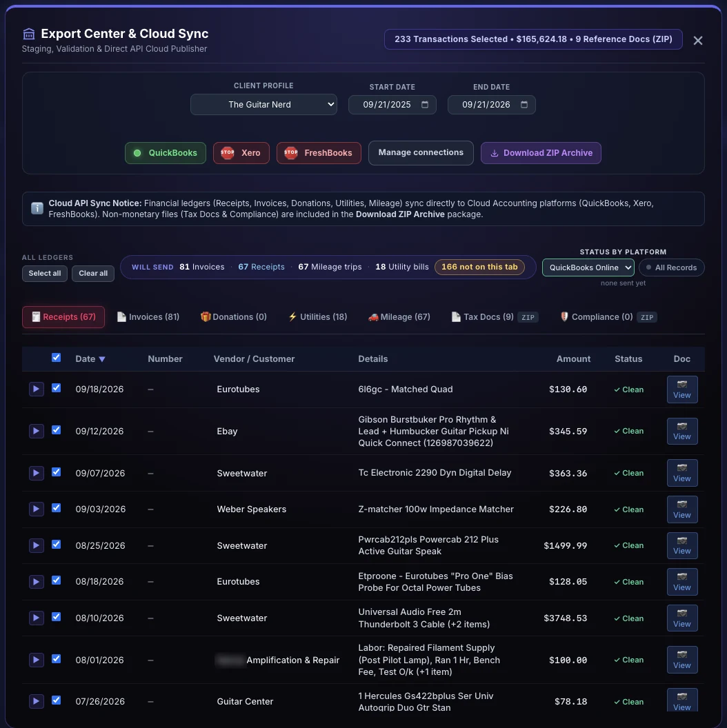View document for Sweetwater 08/25/2026 receipt

682,545
